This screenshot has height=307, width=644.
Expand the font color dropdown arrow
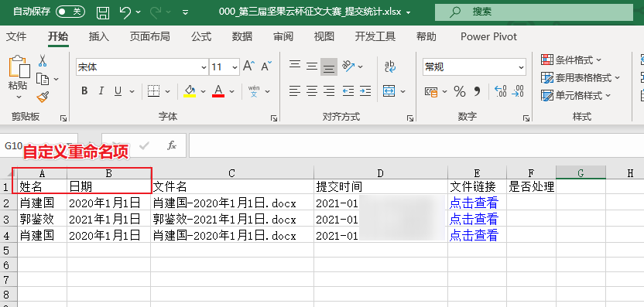231,91
